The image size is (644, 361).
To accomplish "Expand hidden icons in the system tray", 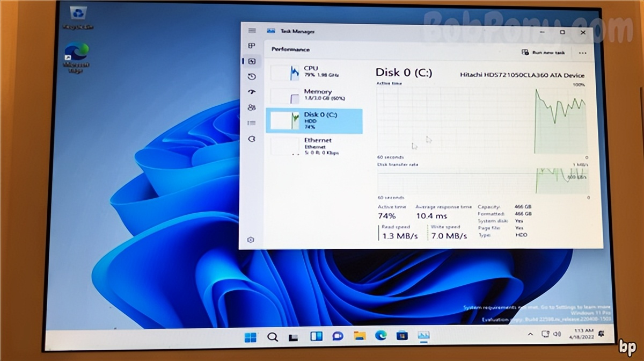I will (529, 334).
